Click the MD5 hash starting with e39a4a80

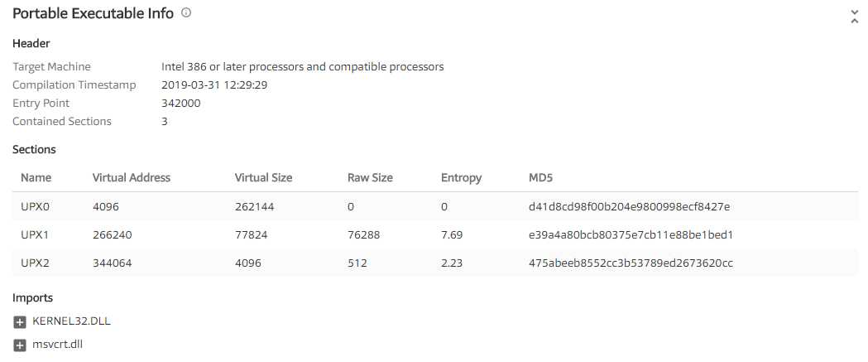point(631,234)
